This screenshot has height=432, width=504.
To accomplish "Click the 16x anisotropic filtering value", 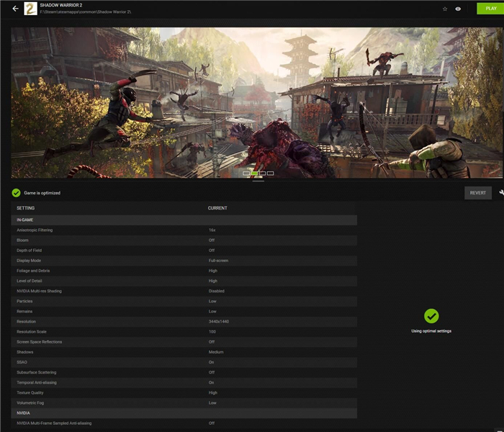I will pyautogui.click(x=212, y=230).
